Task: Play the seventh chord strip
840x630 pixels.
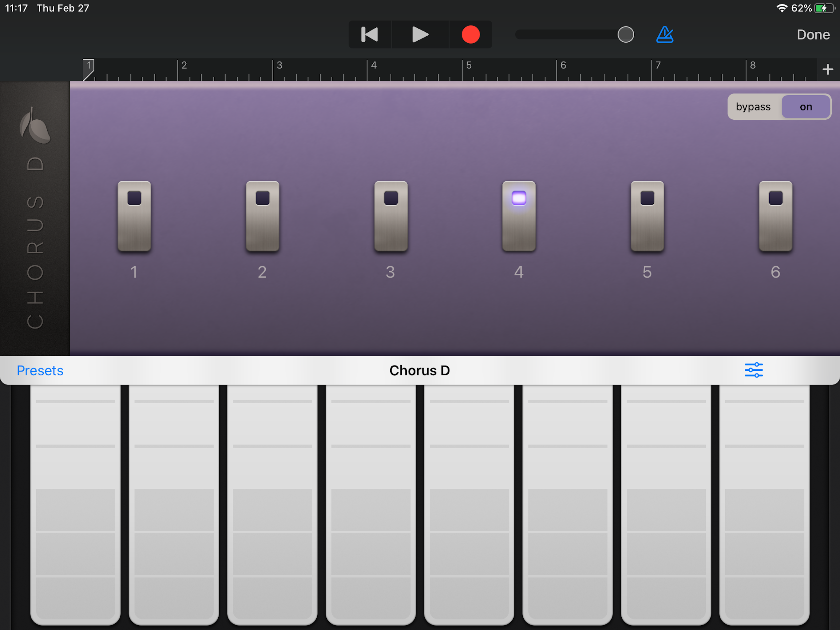Action: 666,504
